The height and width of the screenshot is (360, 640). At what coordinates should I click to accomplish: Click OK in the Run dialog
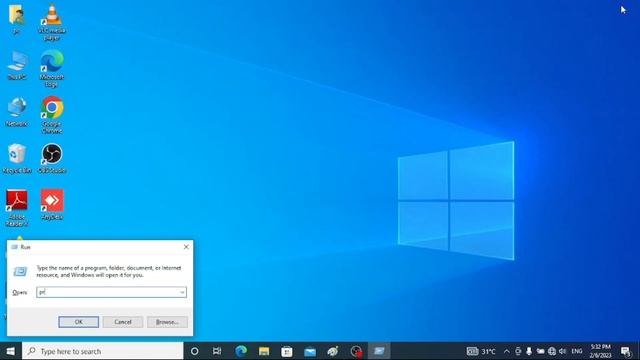[x=78, y=322]
